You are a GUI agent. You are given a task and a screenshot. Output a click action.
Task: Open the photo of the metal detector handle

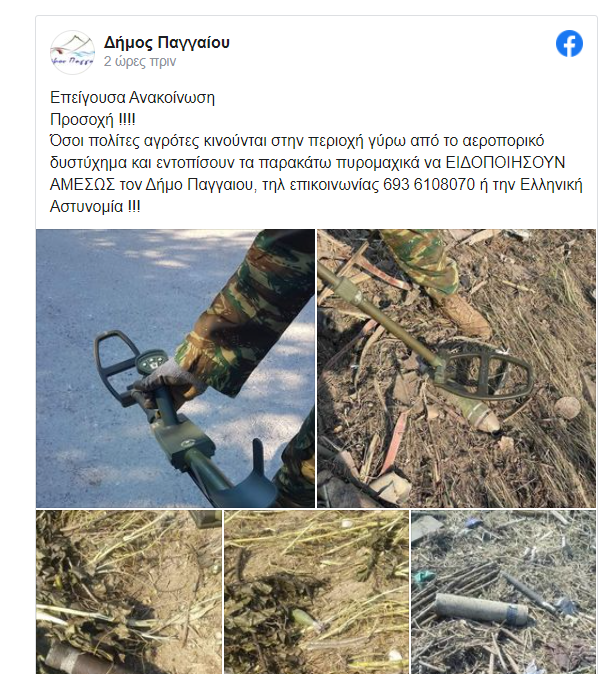pos(176,368)
